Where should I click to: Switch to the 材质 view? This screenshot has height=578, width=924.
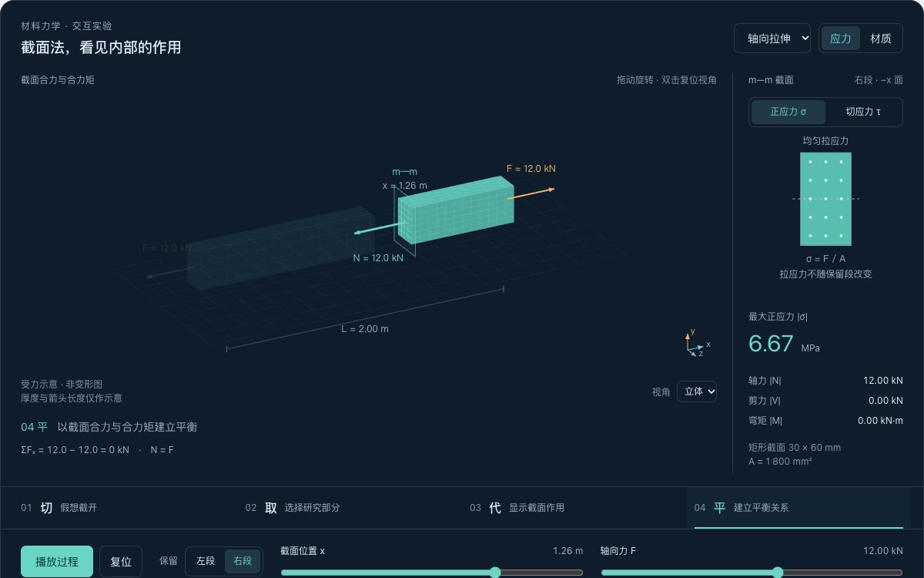880,39
